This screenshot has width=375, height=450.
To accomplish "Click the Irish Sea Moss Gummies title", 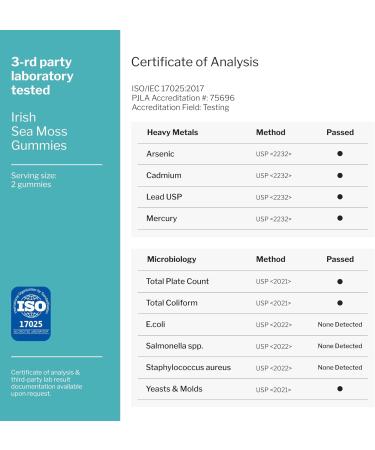I will (x=39, y=131).
